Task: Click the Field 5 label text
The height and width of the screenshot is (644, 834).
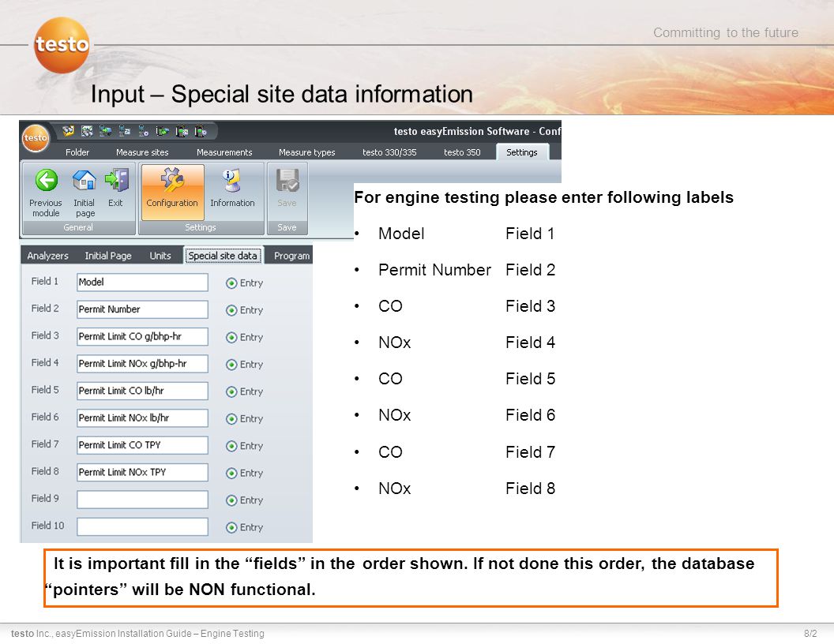Action: (x=45, y=390)
